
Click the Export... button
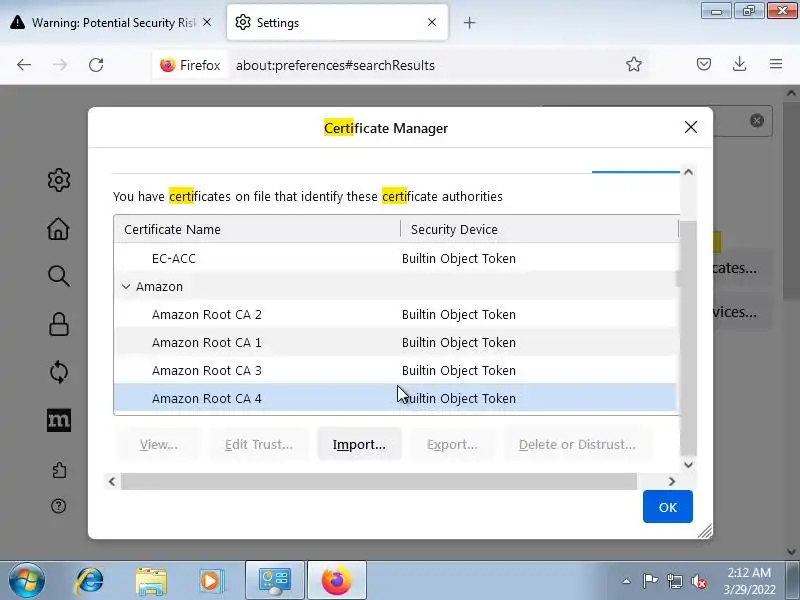pyautogui.click(x=452, y=444)
